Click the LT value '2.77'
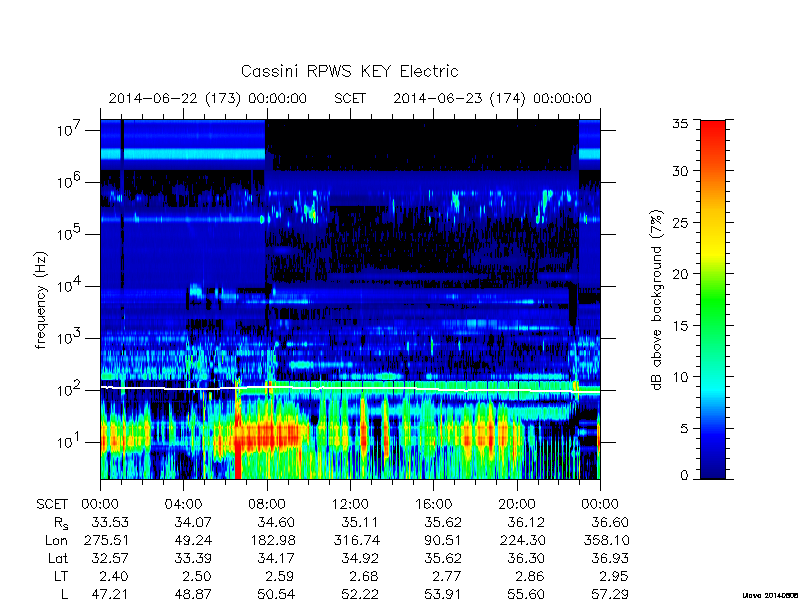Image resolution: width=800 pixels, height=600 pixels. pos(446,576)
